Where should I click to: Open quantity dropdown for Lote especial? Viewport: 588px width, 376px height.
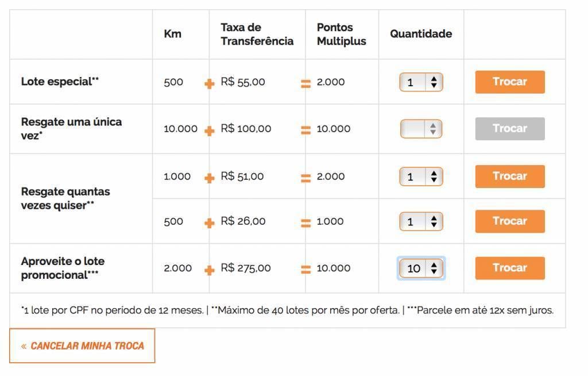421,82
